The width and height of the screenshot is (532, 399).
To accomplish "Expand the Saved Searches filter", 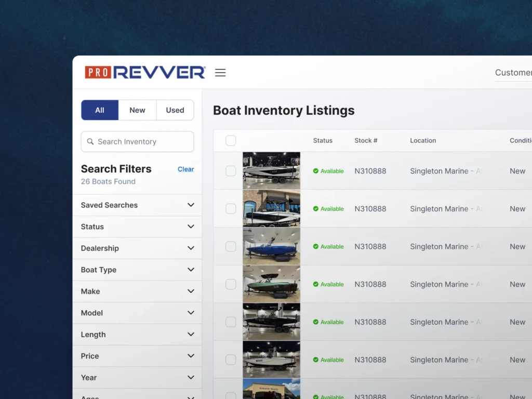I will pos(191,205).
